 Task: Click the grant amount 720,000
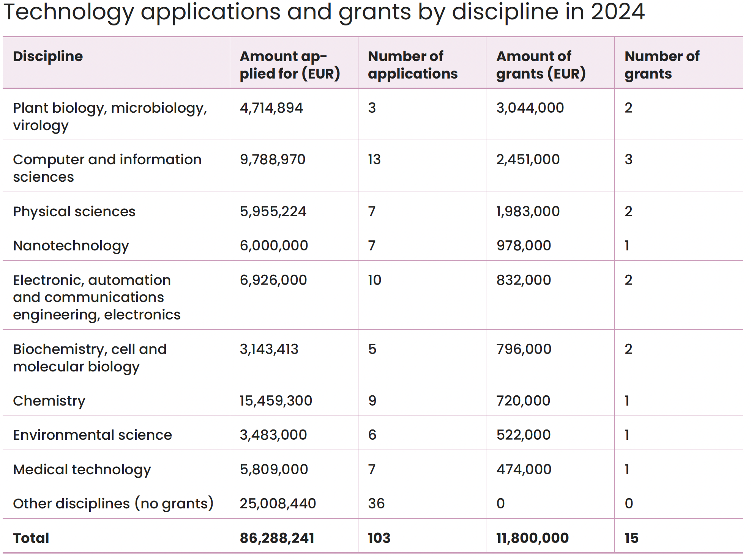pyautogui.click(x=523, y=401)
